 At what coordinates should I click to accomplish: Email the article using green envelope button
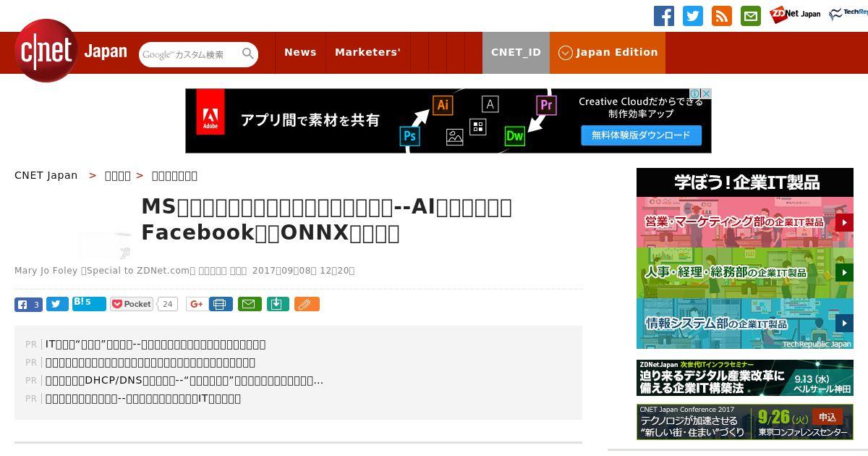pyautogui.click(x=250, y=304)
